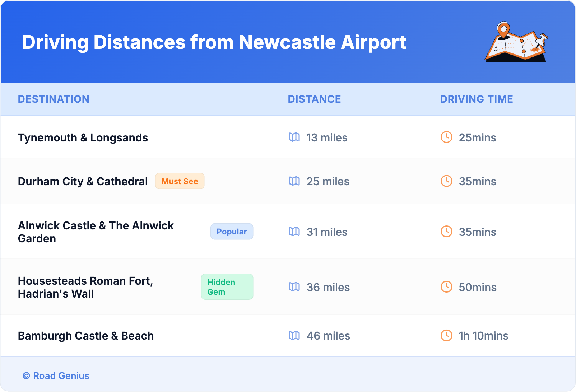Screen dimensions: 576x392
Task: Click the Driving Distances from Newcastle Airport title
Action: point(214,42)
